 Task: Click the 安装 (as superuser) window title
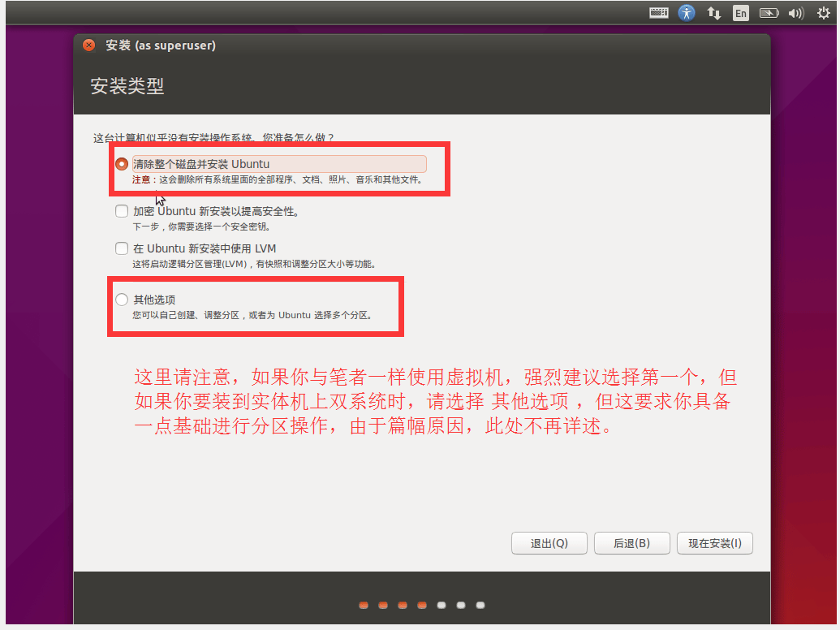coord(161,45)
